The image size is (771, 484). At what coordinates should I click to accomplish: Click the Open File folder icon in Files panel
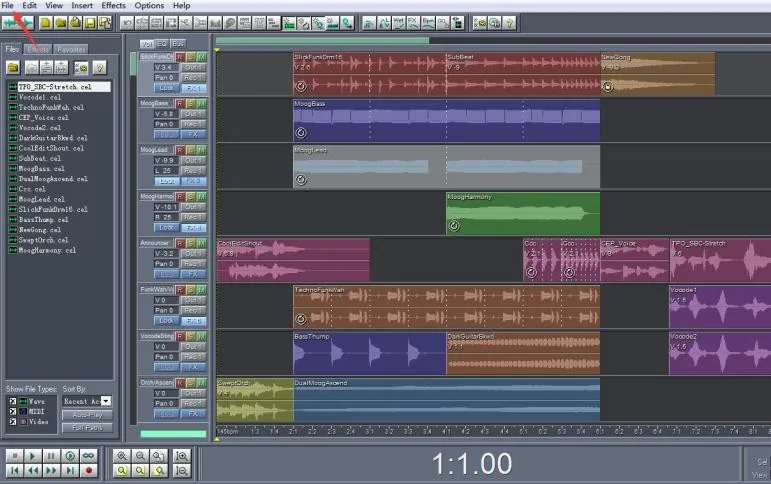14,67
